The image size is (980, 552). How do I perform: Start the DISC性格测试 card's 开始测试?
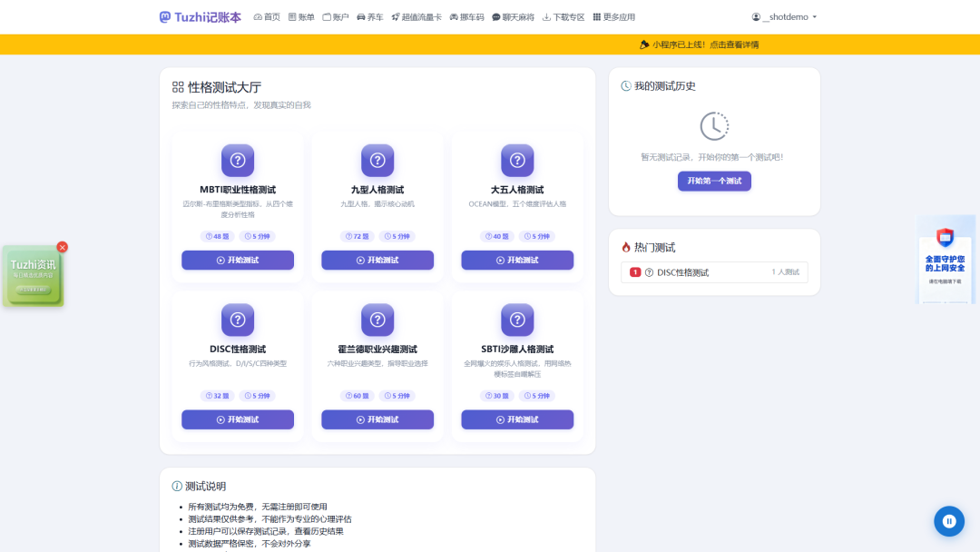click(x=238, y=419)
